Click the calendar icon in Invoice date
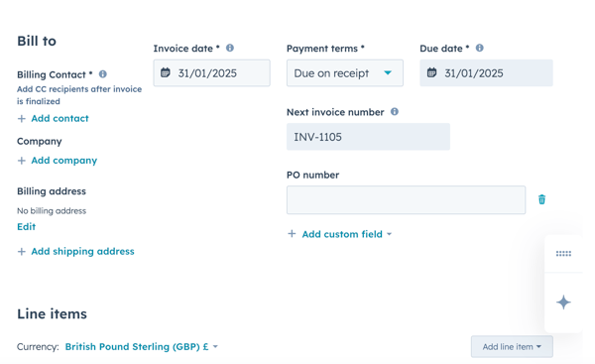This screenshot has width=595, height=364. pos(166,72)
